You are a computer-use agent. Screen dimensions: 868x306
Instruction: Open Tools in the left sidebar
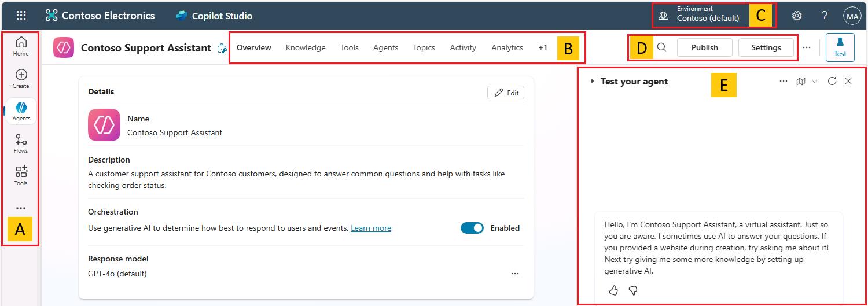21,176
